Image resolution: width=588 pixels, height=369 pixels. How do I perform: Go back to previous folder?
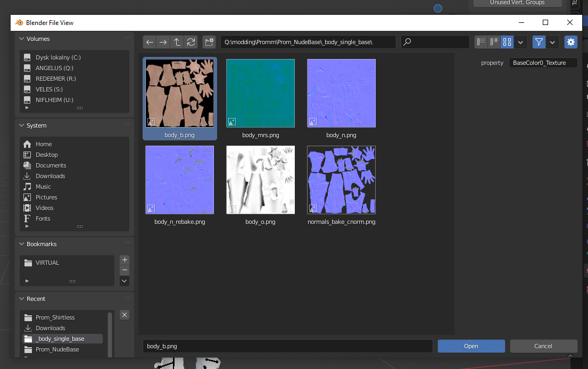150,42
